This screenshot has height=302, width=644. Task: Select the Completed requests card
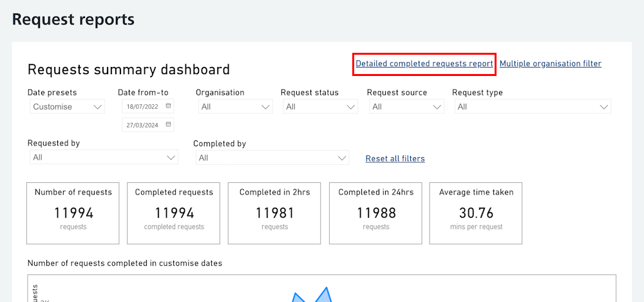click(x=174, y=213)
